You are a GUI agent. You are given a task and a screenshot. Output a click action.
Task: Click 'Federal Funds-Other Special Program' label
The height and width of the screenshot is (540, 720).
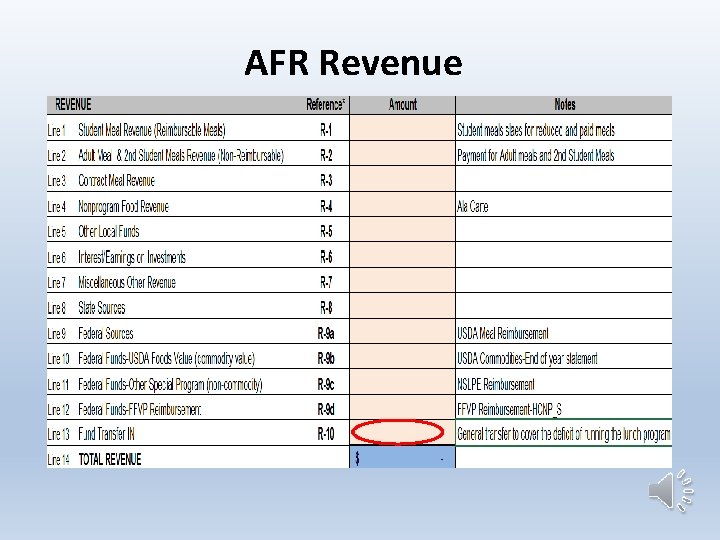(170, 384)
